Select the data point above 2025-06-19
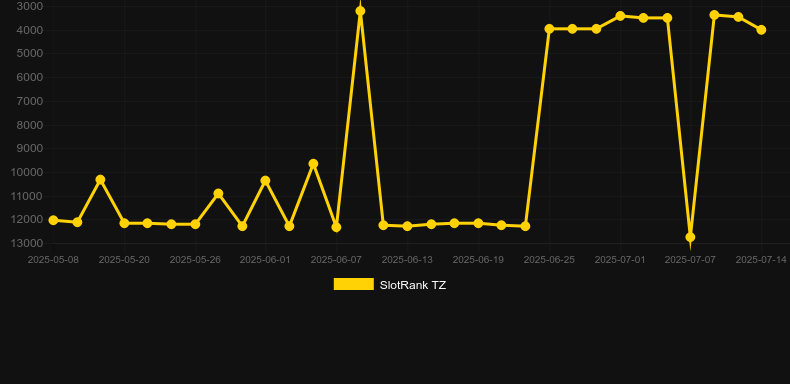The image size is (790, 384). 478,223
